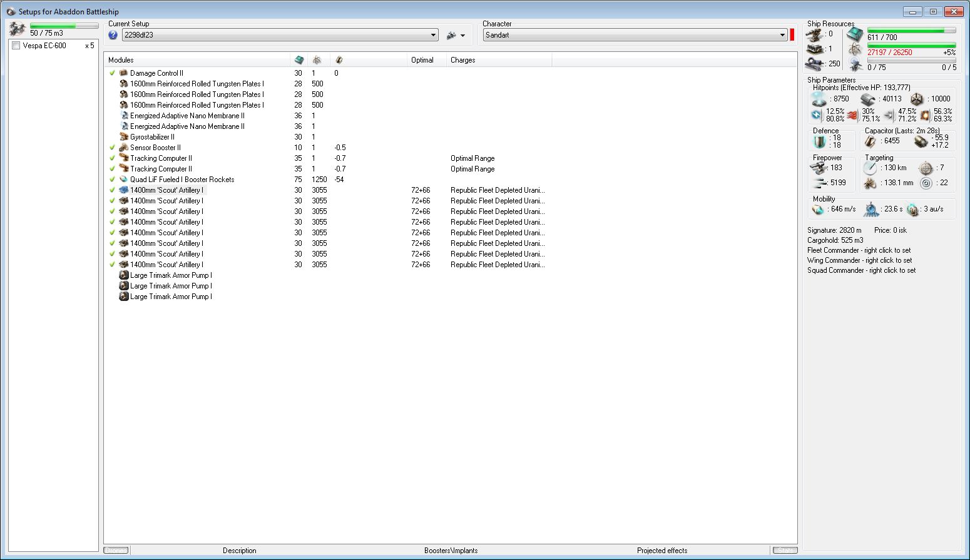Image resolution: width=970 pixels, height=560 pixels.
Task: Toggle the checkmark for Quad LiF Booster Rockets
Action: click(x=113, y=180)
